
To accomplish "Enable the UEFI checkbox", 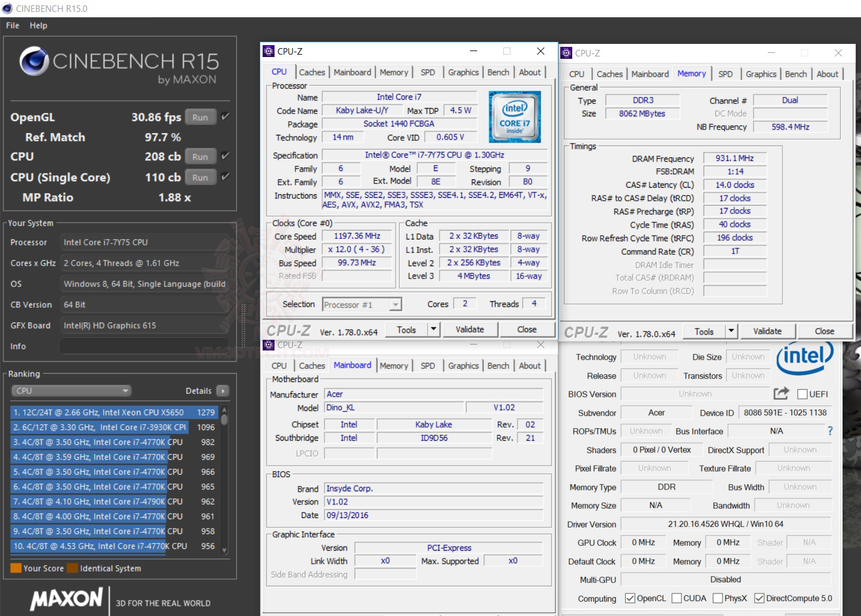I will pos(802,394).
